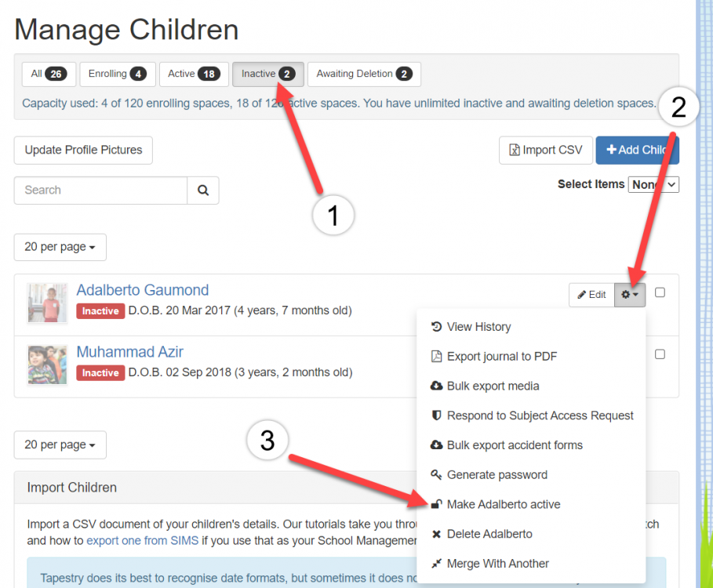Viewport: 713px width, 588px height.
Task: Click into the Search text field
Action: pos(100,191)
